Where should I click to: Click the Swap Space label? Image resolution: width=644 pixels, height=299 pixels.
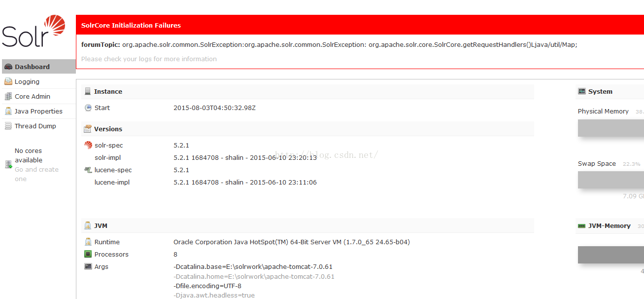coord(597,163)
